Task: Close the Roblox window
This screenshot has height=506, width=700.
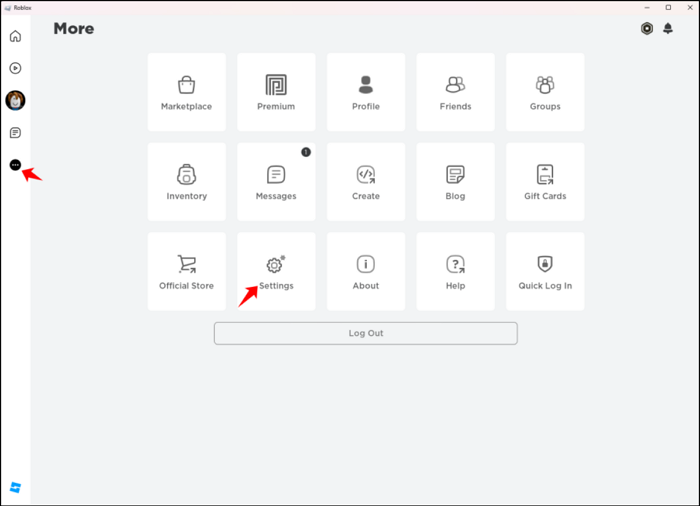Action: 690,8
